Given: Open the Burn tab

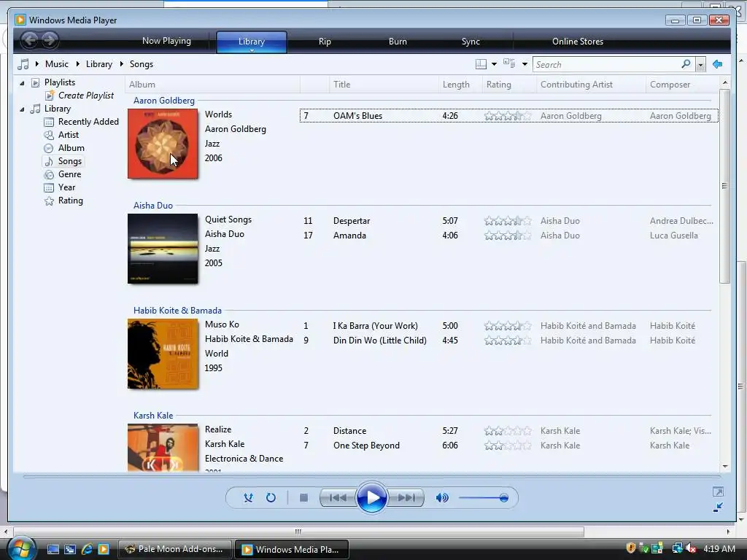Looking at the screenshot, I should (x=398, y=42).
